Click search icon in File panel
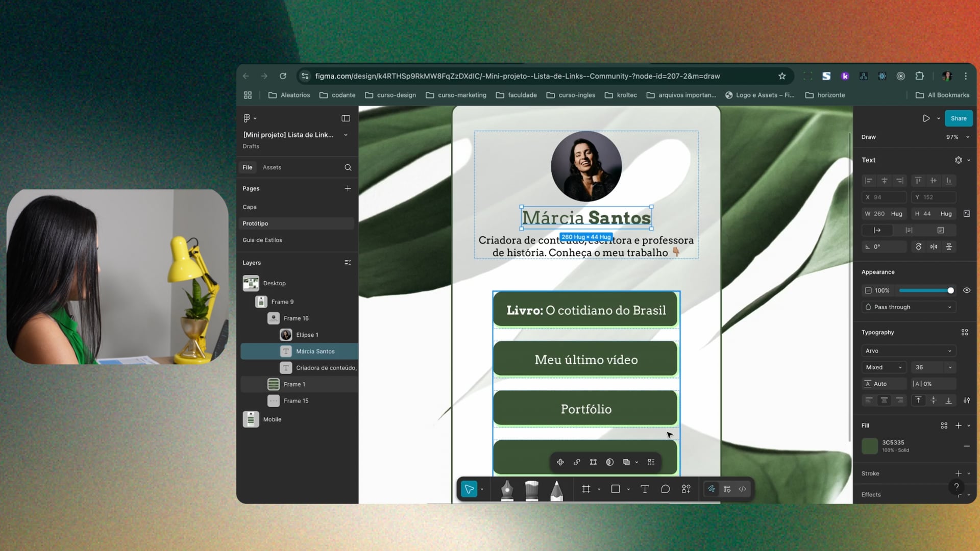Viewport: 980px width, 551px height. [348, 167]
